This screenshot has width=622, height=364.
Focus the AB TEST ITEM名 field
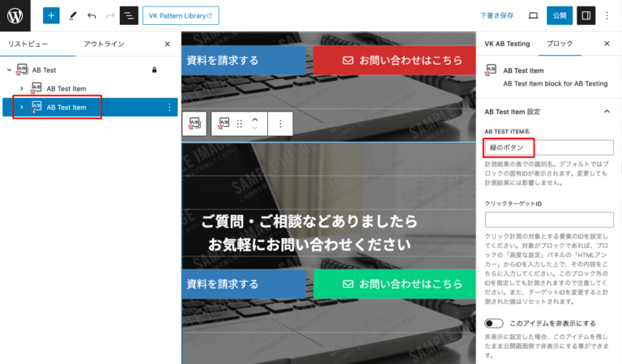point(549,147)
